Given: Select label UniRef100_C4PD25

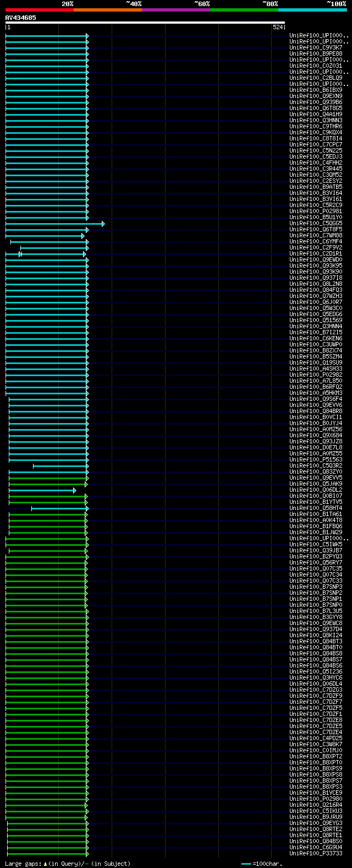Looking at the screenshot, I should pos(316,739).
